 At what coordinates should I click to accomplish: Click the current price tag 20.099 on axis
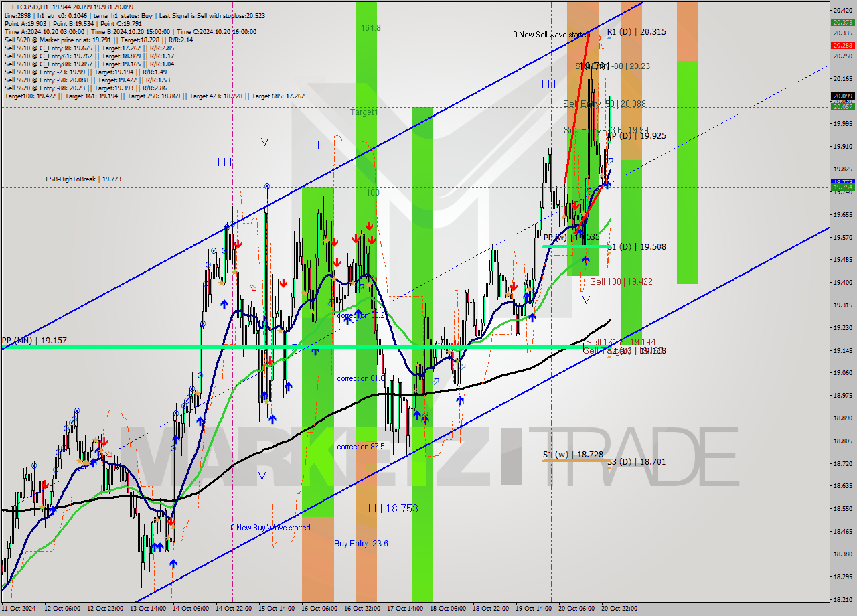pos(842,96)
